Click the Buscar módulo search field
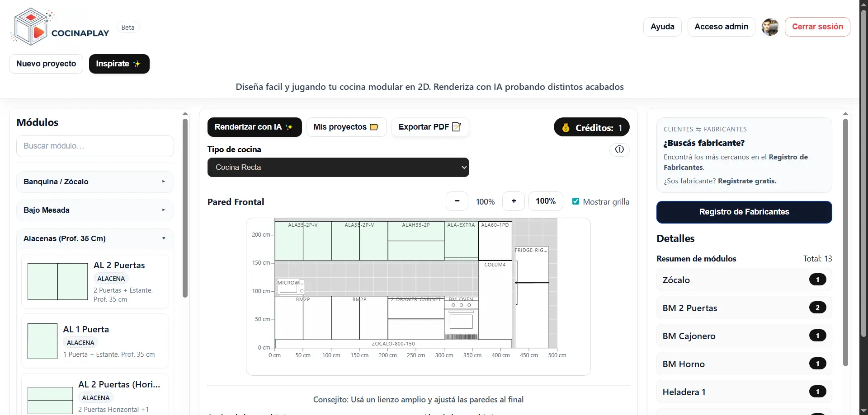868x415 pixels. click(95, 146)
